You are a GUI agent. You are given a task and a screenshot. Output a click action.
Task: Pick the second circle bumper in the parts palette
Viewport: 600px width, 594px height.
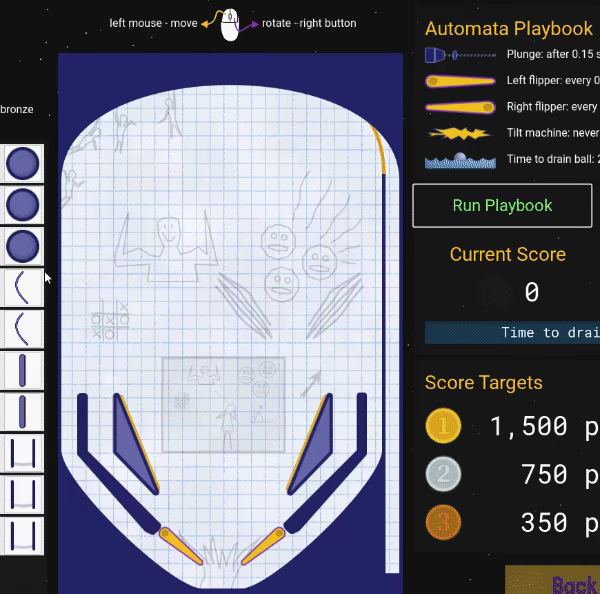point(22,205)
